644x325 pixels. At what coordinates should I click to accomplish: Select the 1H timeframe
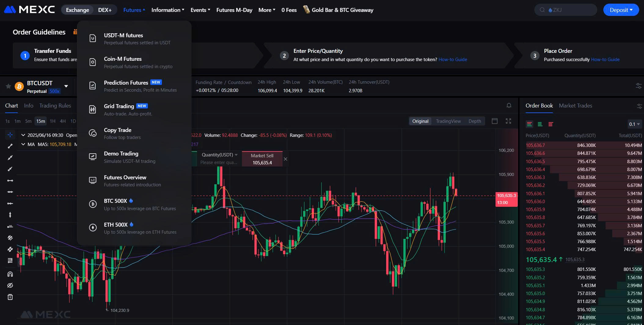(x=53, y=121)
